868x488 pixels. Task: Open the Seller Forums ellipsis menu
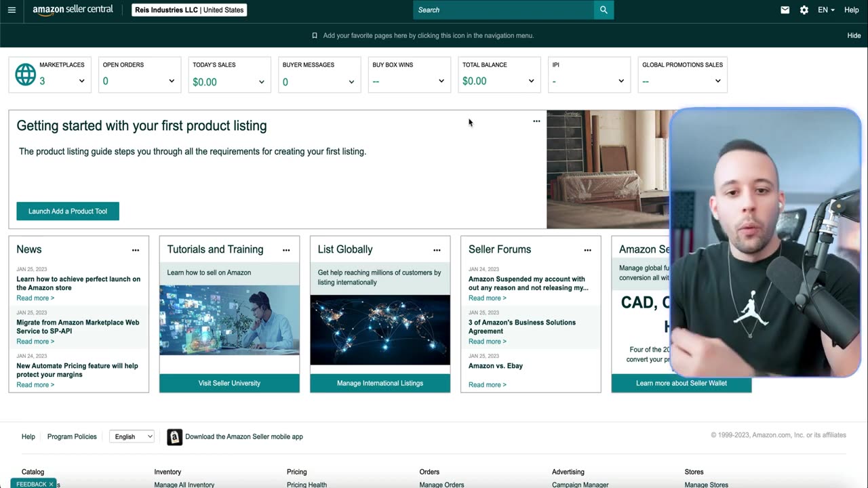(x=587, y=250)
